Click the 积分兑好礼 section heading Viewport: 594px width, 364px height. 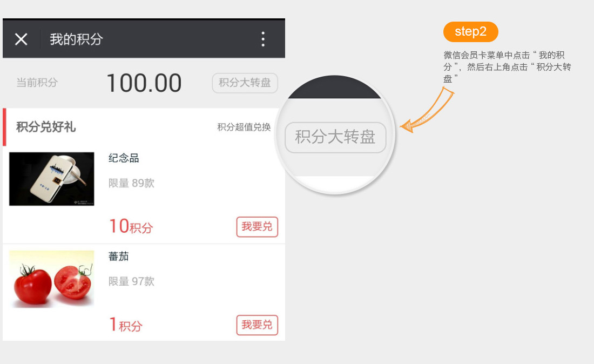pyautogui.click(x=46, y=127)
